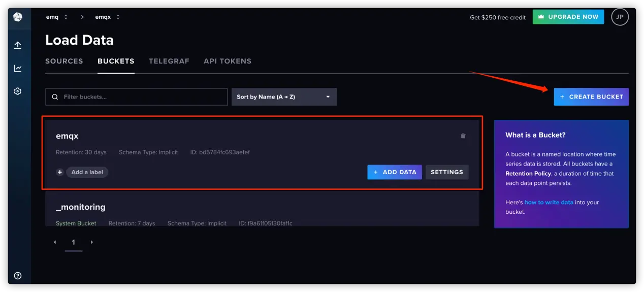This screenshot has height=292, width=644.
Task: Open Sort by Name dropdown
Action: [284, 97]
